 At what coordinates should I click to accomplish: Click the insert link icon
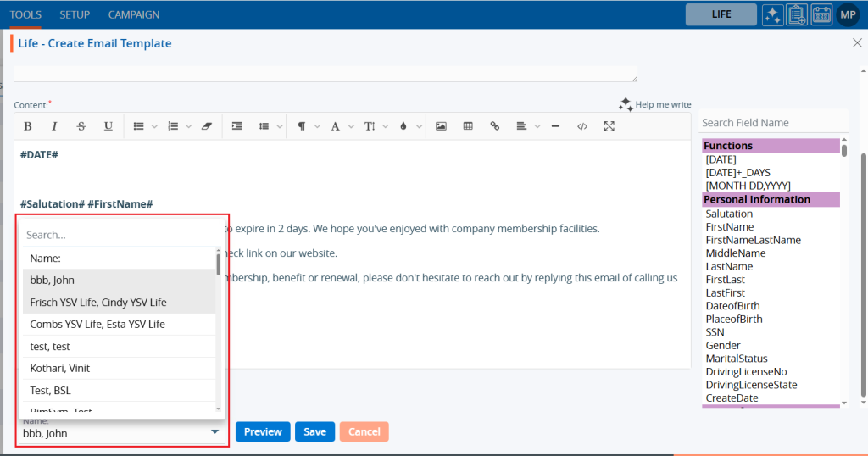pyautogui.click(x=495, y=126)
